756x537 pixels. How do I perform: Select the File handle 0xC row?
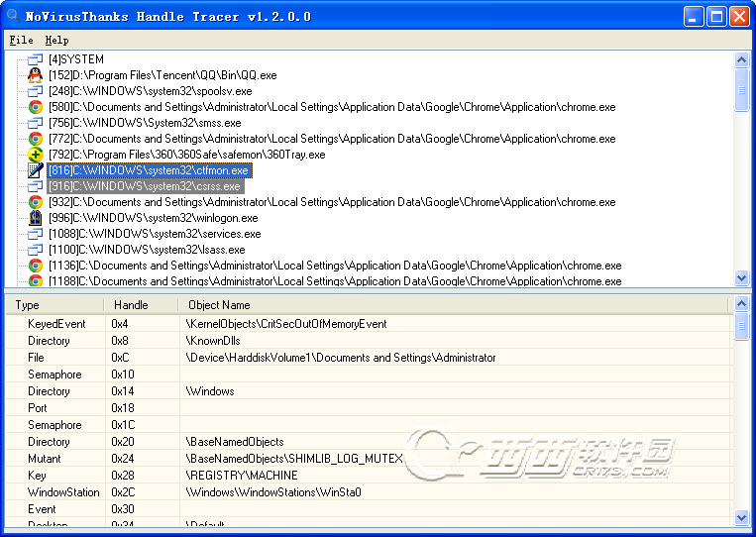pyautogui.click(x=369, y=358)
